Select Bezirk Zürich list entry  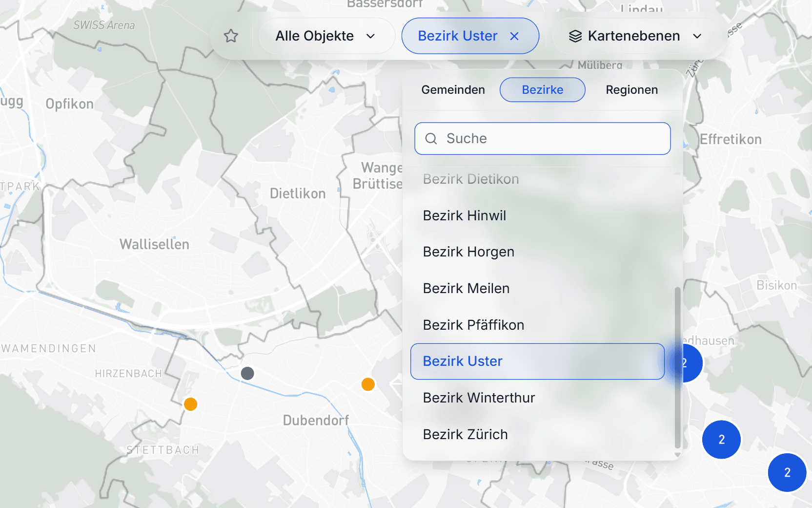(538, 434)
